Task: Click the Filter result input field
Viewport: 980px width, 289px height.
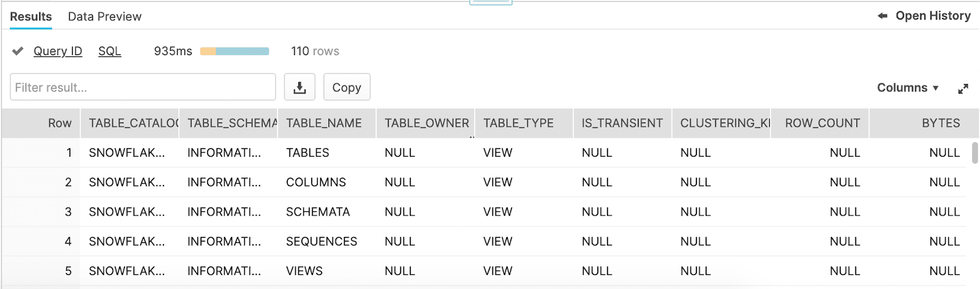Action: (x=143, y=87)
